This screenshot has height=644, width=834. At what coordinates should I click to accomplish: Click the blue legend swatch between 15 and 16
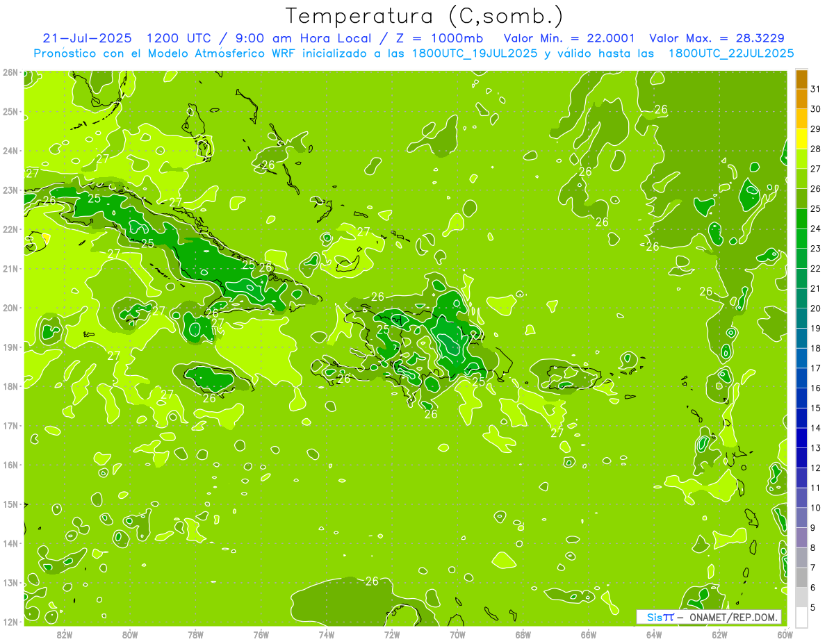[x=801, y=397]
